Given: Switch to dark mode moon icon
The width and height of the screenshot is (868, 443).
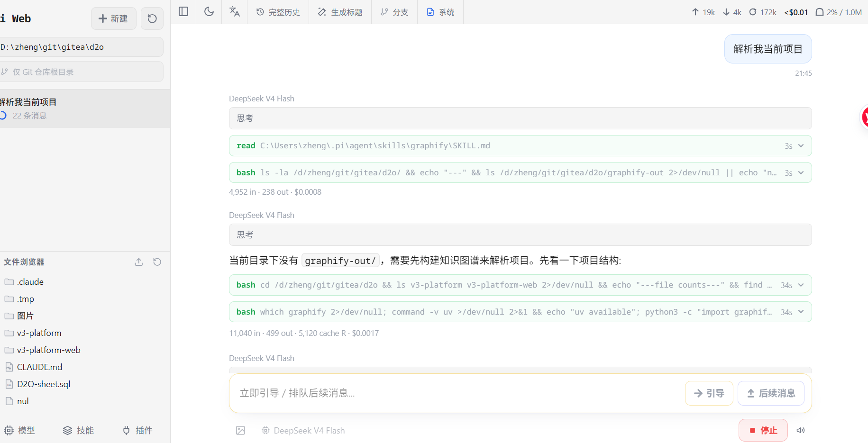Looking at the screenshot, I should pyautogui.click(x=209, y=12).
